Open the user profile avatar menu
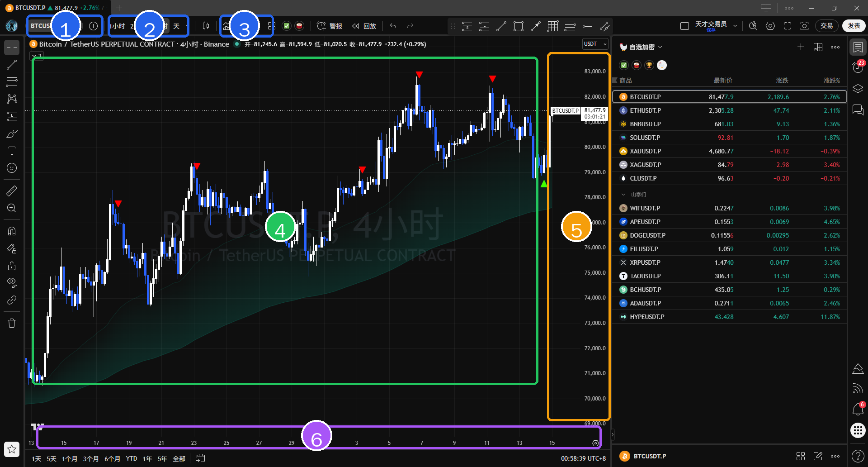Screen dimensions: 868x467 click(12, 26)
